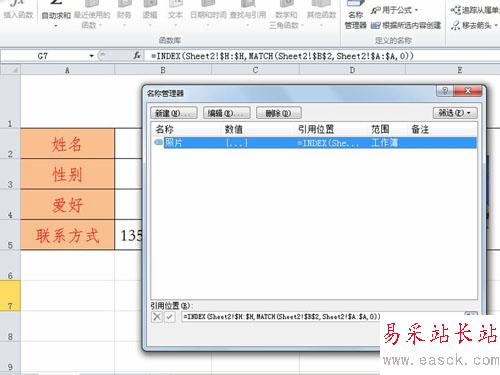500x375 pixels.
Task: Open Text (文本) functions menu
Action: (175, 13)
